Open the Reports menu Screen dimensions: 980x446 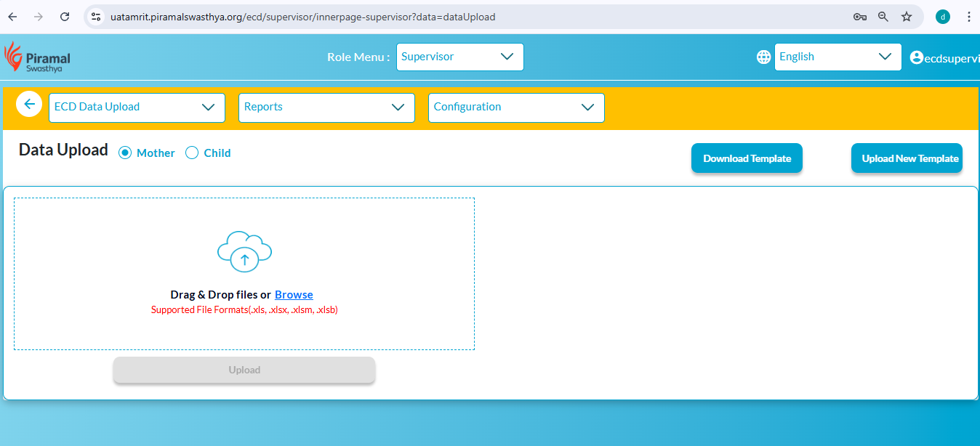click(x=326, y=108)
